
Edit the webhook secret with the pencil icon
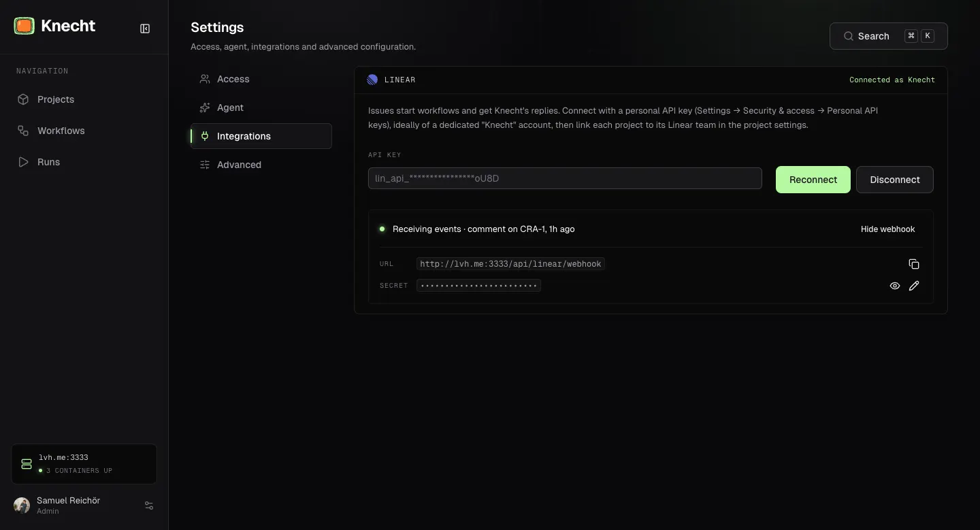[x=914, y=286]
